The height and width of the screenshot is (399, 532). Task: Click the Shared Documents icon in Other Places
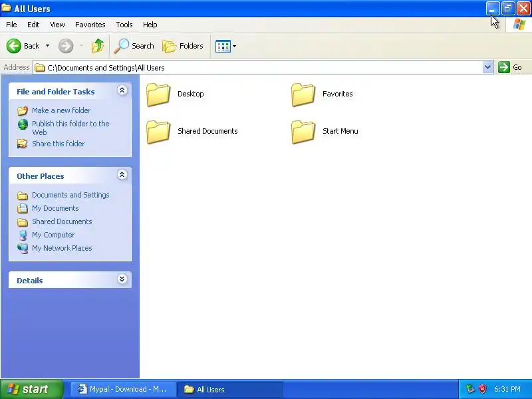point(23,222)
